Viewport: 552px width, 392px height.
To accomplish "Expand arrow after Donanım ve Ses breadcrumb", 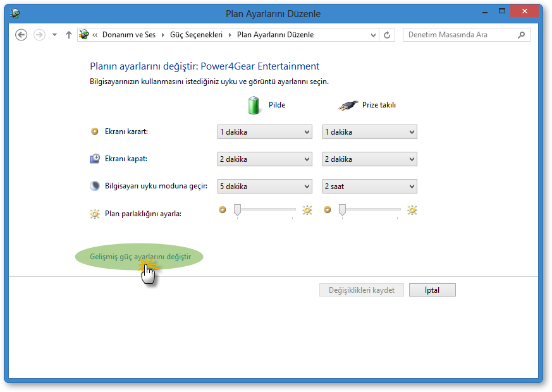I will click(x=163, y=35).
